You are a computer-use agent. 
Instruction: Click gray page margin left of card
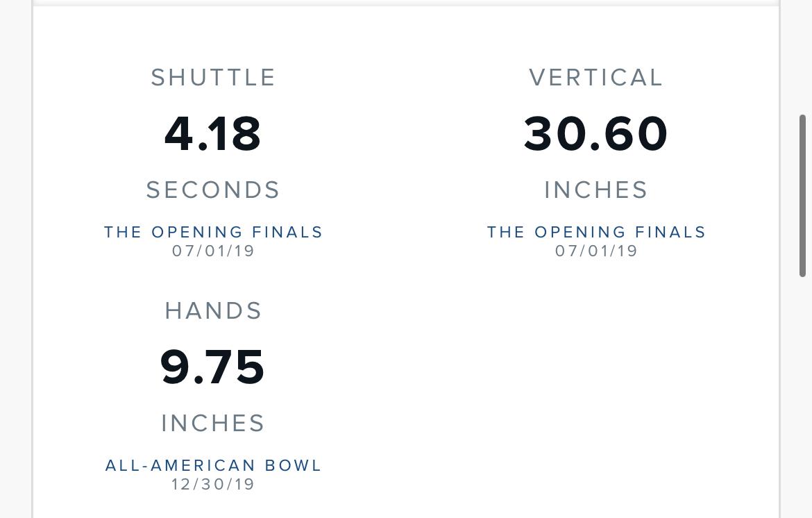(15, 259)
